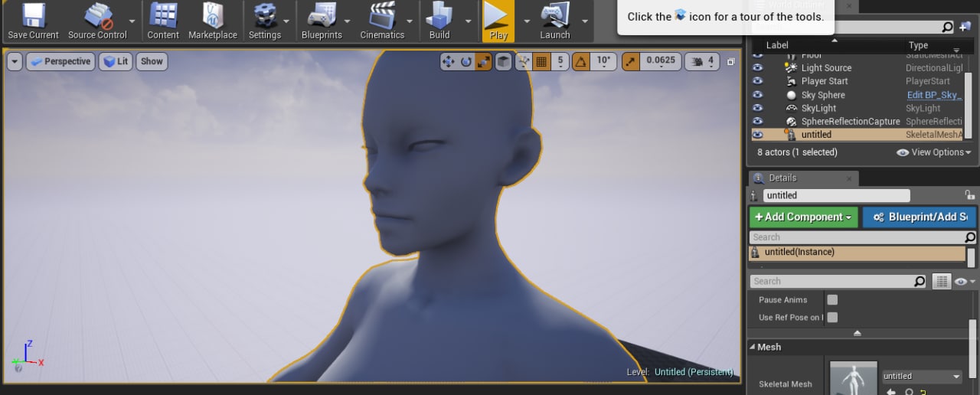Open the Lit view mode menu
This screenshot has width=980, height=395.
pyautogui.click(x=116, y=61)
